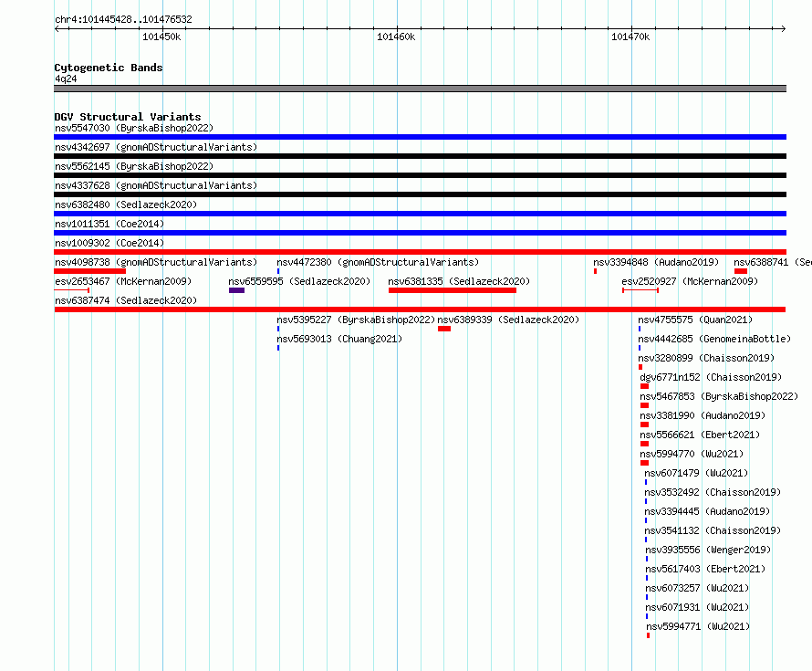Open the nsv1011351 (Coe2014) variant label
Viewport: 812px width, 671px height.
[109, 224]
